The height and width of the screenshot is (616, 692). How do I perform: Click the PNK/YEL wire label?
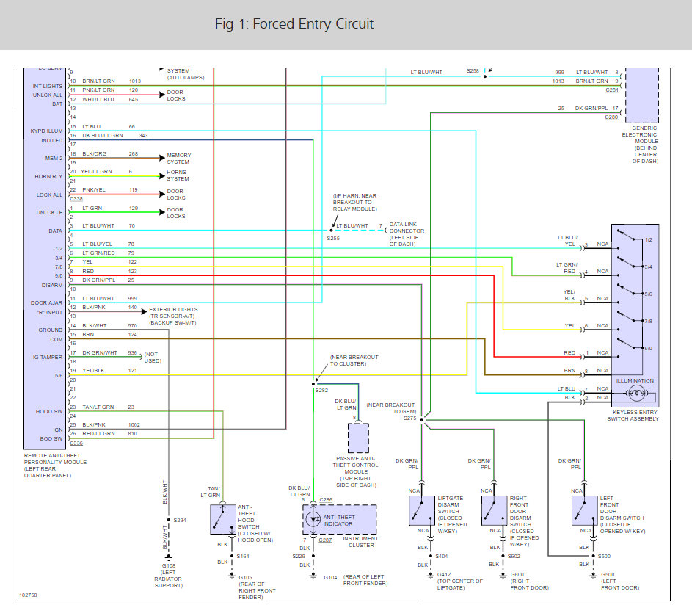tap(94, 190)
